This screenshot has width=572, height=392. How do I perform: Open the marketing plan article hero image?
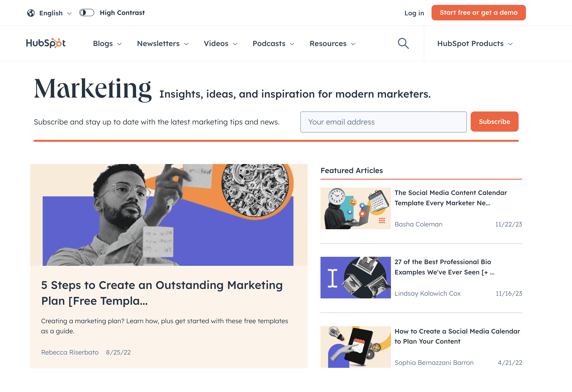(x=169, y=215)
